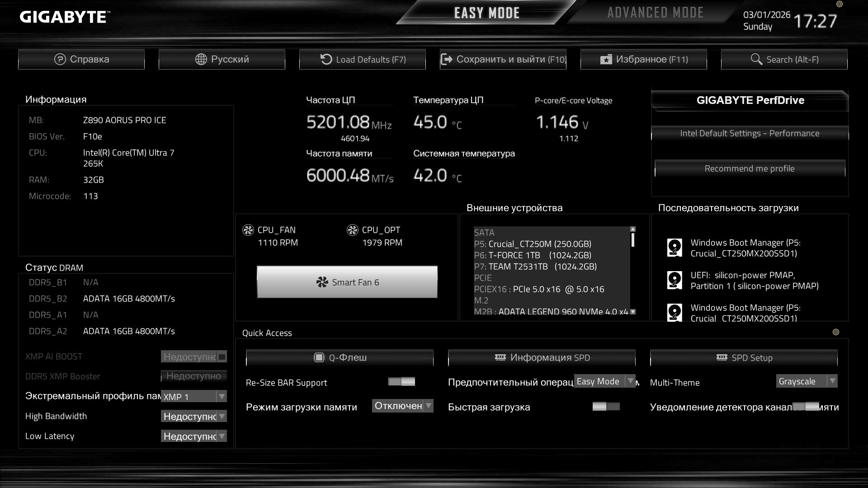Click the voltage reading 1.146
This screenshot has width=868, height=488.
(557, 122)
